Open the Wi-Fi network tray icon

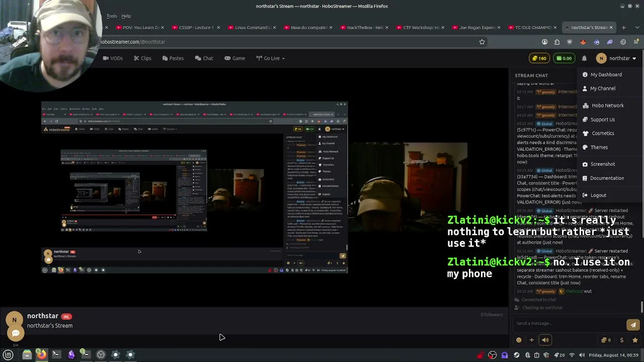[x=572, y=355]
